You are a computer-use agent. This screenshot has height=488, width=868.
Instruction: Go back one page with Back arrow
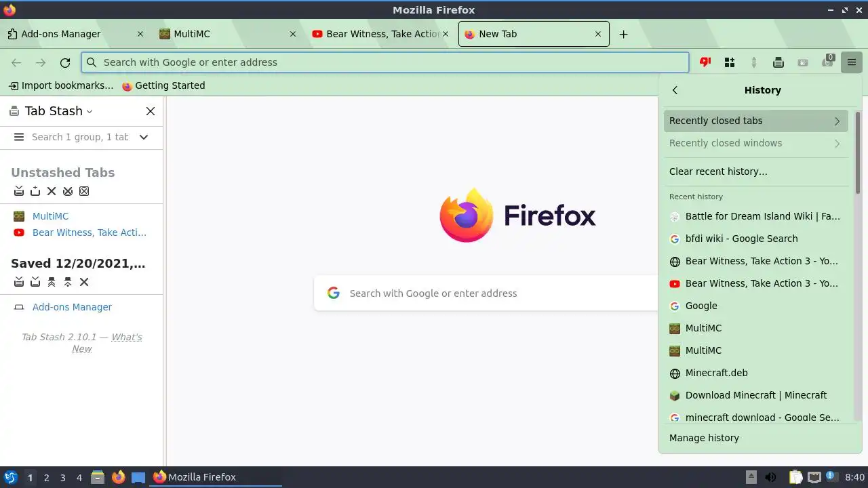[16, 62]
